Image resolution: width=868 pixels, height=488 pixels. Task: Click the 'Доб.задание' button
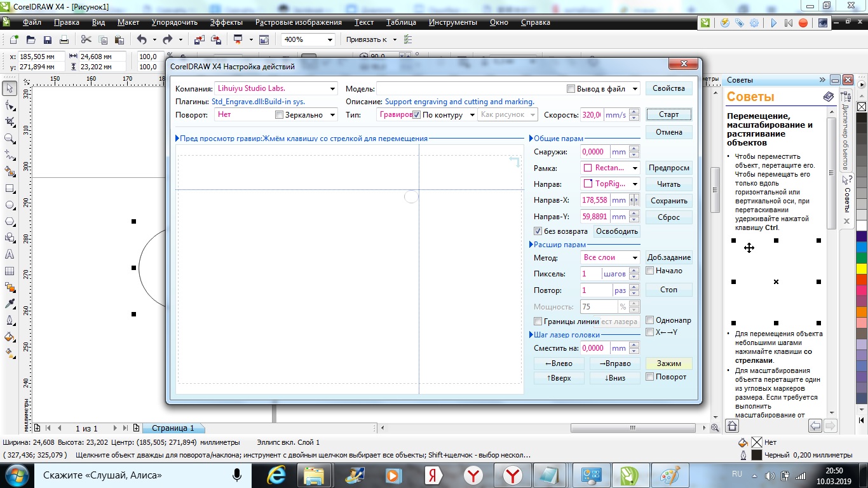click(x=669, y=257)
